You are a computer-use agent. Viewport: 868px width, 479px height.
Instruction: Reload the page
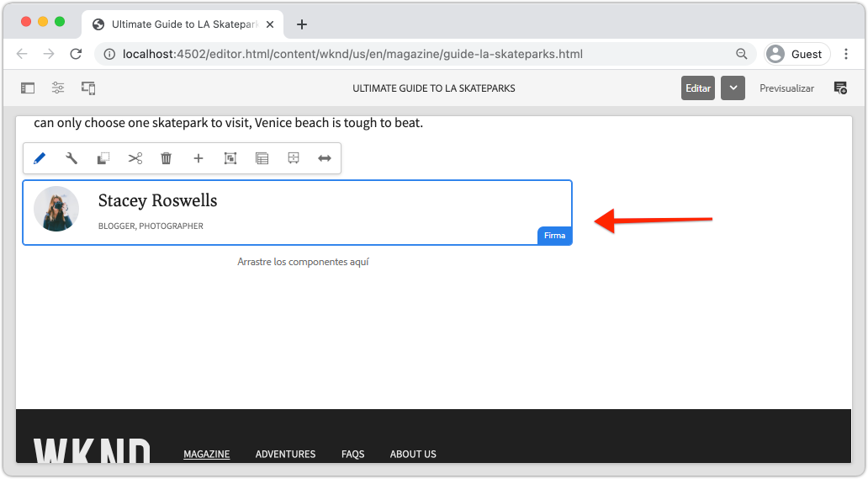click(x=76, y=54)
